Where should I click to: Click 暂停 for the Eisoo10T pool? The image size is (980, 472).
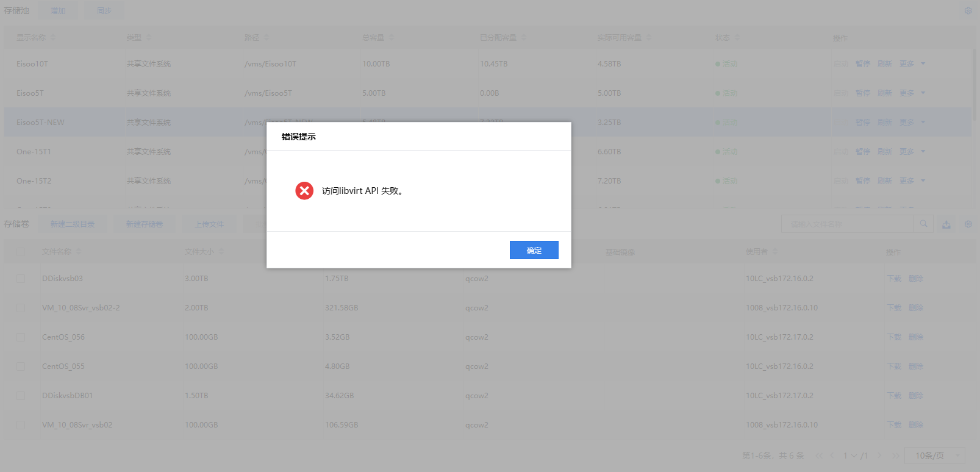pos(863,64)
